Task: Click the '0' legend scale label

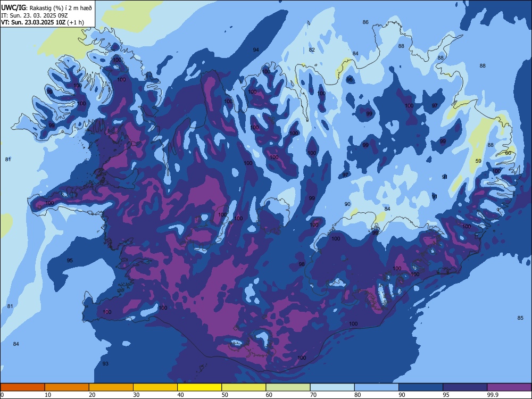Action: click(x=2, y=395)
